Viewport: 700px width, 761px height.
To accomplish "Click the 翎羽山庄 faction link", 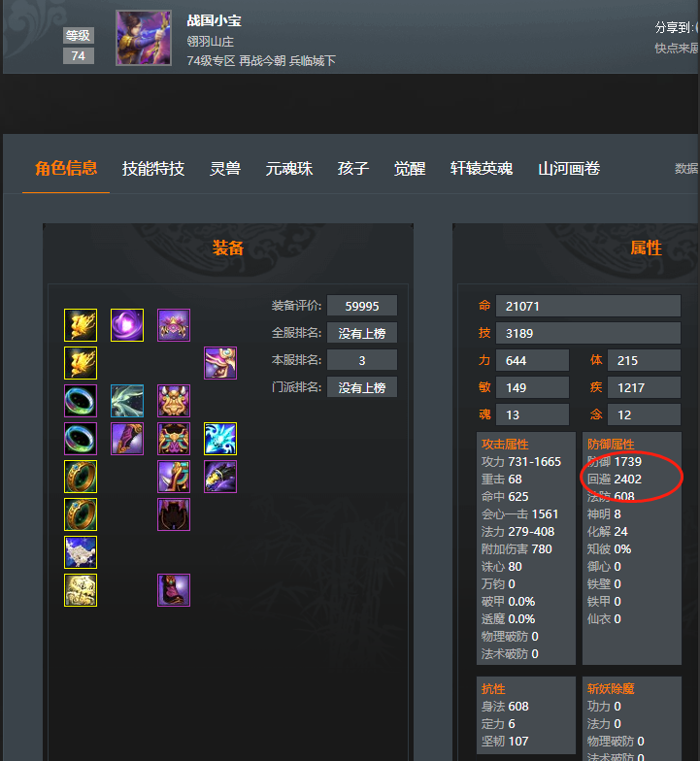I will [x=210, y=42].
